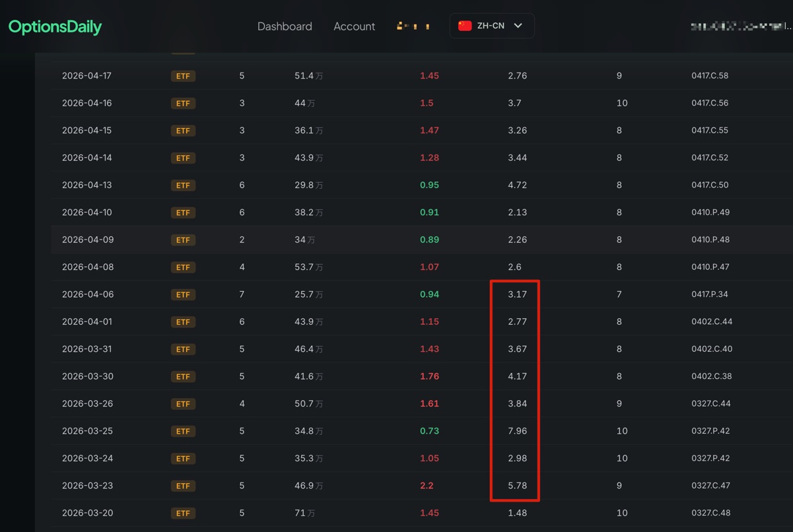This screenshot has width=793, height=532.
Task: Click the China flag icon
Action: 465,26
